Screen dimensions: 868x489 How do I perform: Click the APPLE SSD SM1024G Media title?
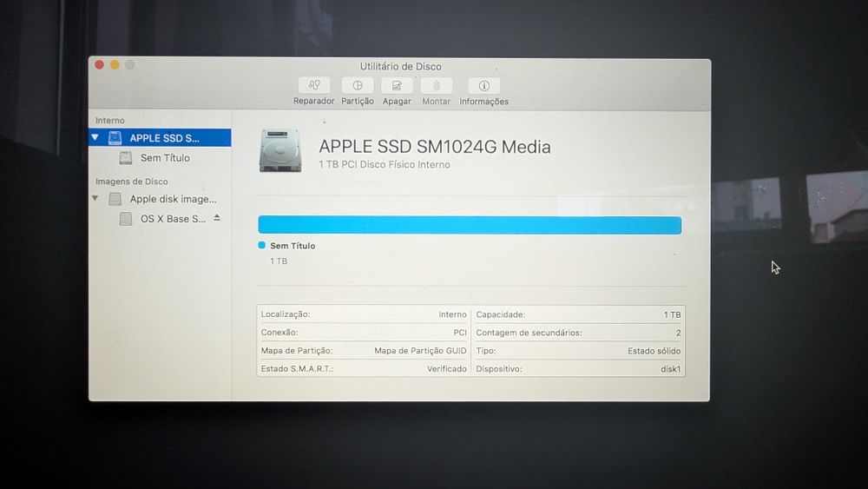435,147
